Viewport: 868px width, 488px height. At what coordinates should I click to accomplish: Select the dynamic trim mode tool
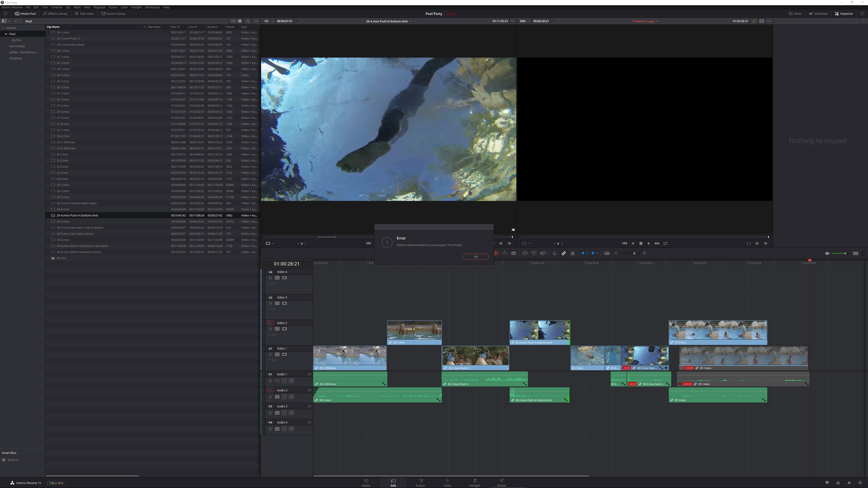point(505,253)
